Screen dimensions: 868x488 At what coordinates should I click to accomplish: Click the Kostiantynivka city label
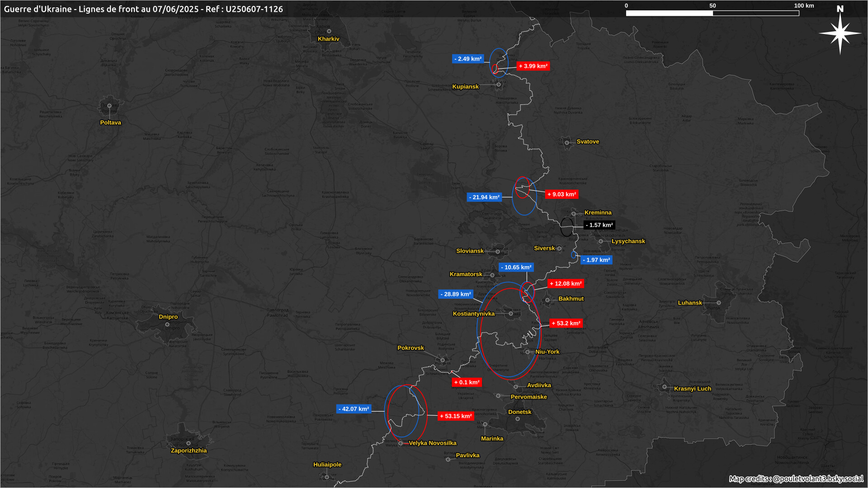[x=474, y=314]
